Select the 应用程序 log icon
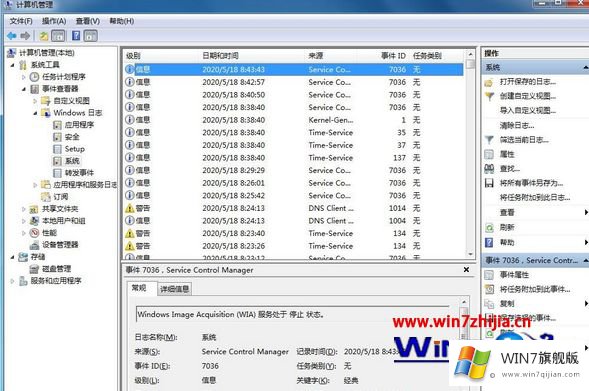The height and width of the screenshot is (391, 589). 57,125
